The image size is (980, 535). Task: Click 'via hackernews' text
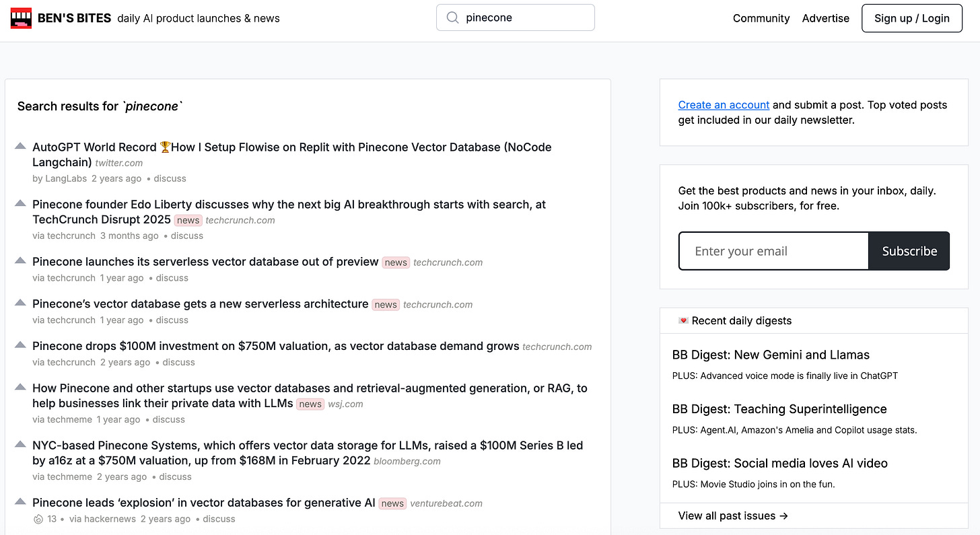coord(103,519)
